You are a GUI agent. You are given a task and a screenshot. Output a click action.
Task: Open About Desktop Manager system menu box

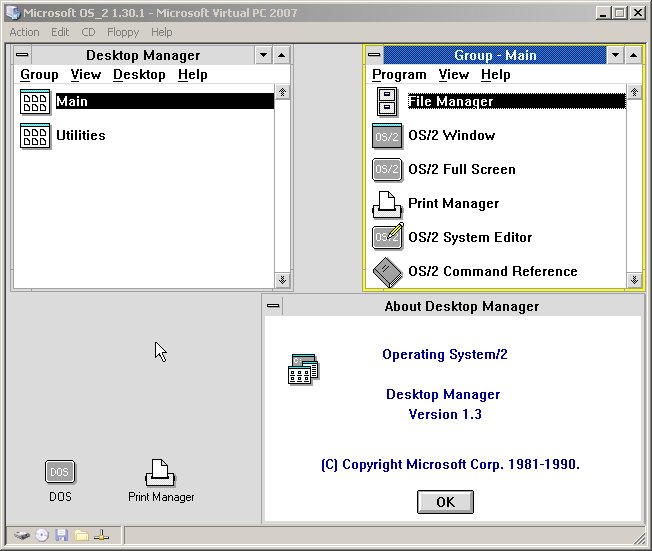point(273,306)
